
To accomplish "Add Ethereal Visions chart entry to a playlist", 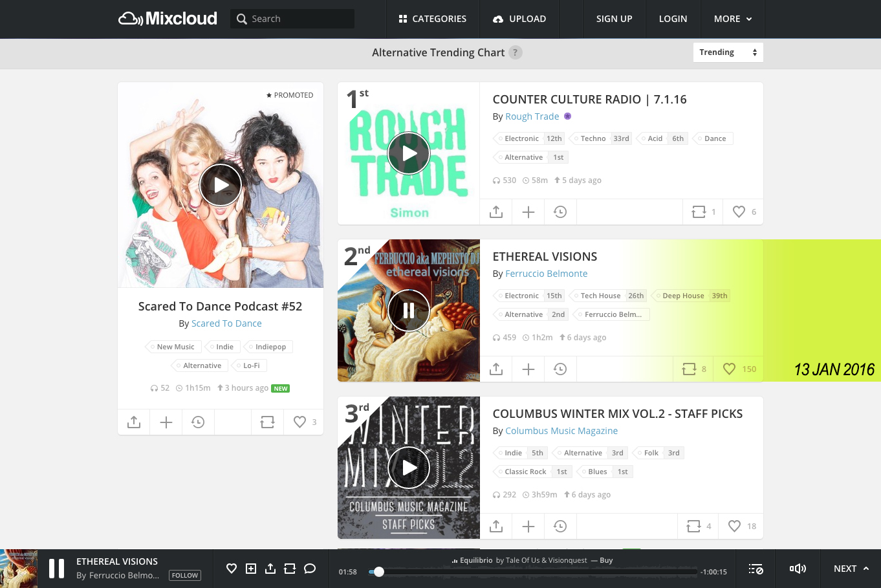I will [528, 369].
